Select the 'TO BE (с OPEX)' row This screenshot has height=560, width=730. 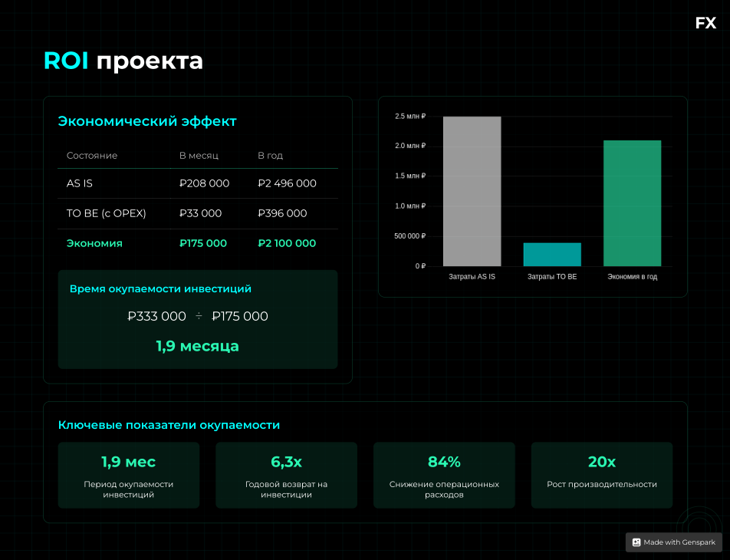coord(198,213)
